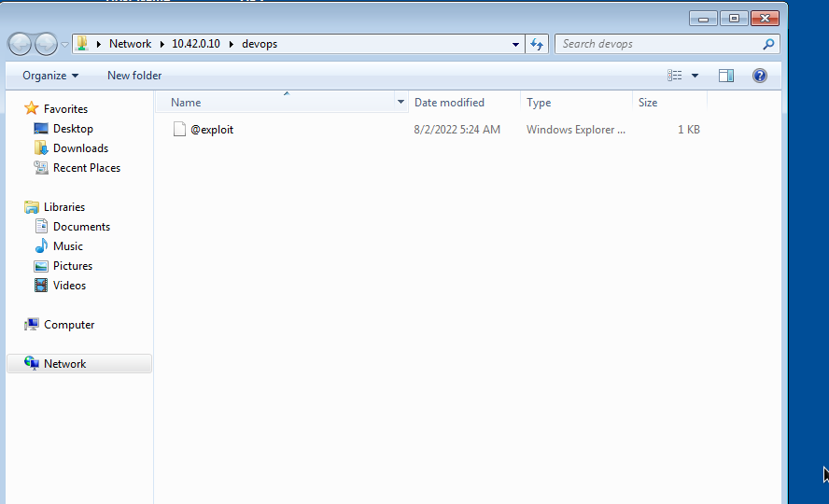
Task: Select 10.42.0.10 in the address breadcrumb
Action: 196,44
